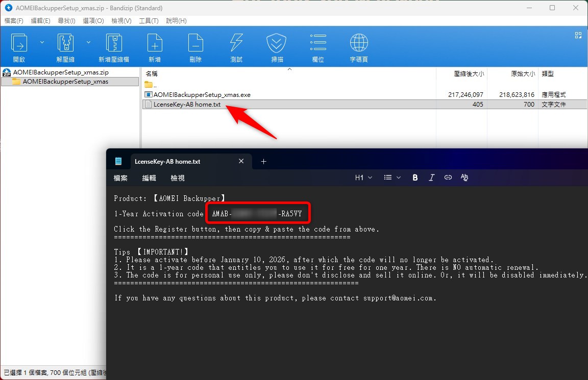The width and height of the screenshot is (588, 380).
Task: Toggle italic formatting in Notepad
Action: click(x=432, y=178)
